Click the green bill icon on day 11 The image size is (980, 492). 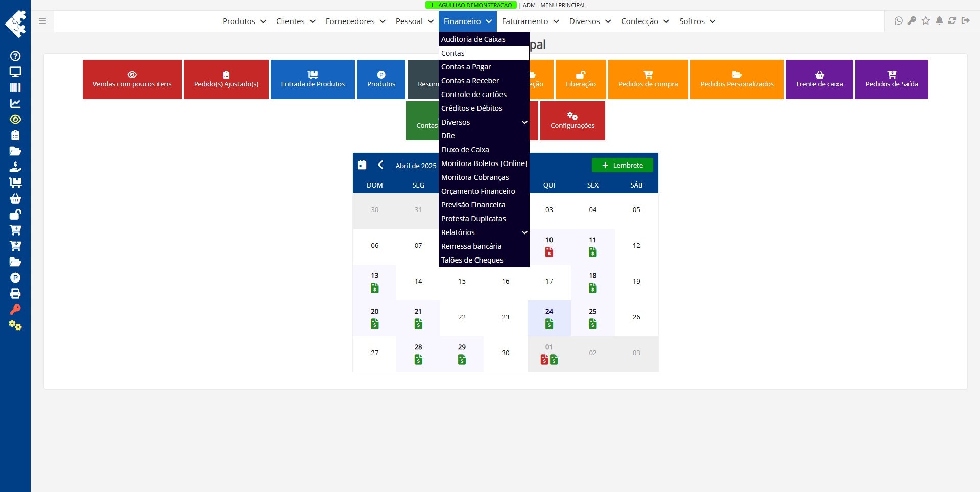592,252
